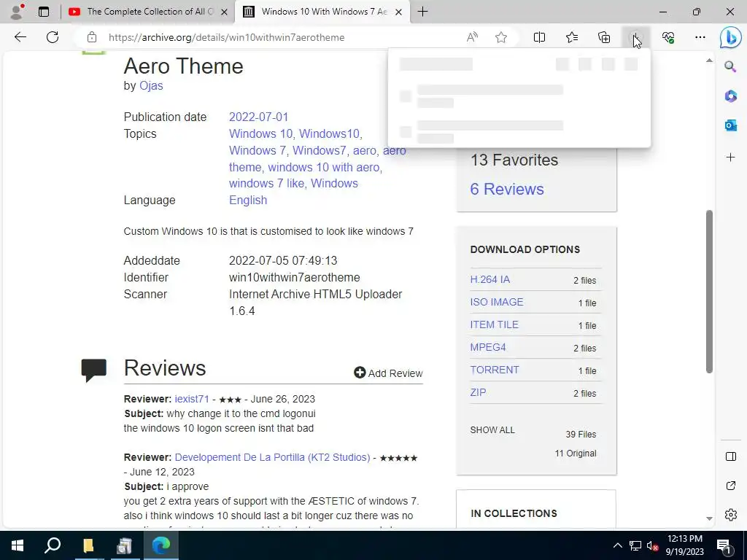Add this page to favorites star
This screenshot has width=747, height=560.
(500, 37)
